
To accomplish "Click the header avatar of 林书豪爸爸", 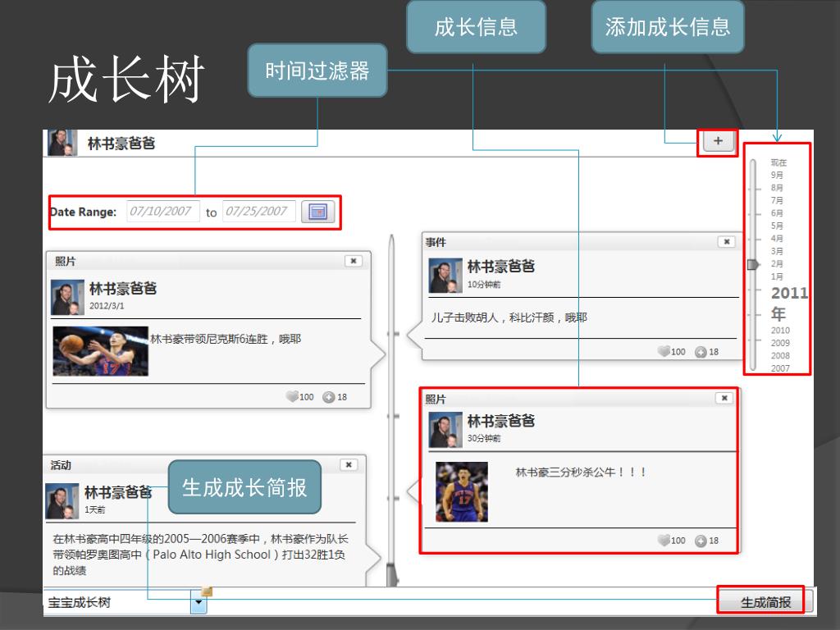I will point(62,143).
